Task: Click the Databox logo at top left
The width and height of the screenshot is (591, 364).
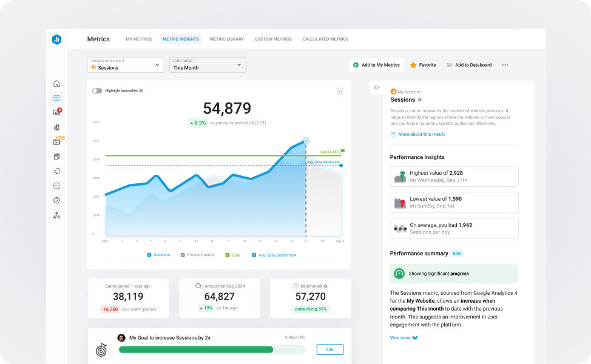Action: [x=56, y=38]
